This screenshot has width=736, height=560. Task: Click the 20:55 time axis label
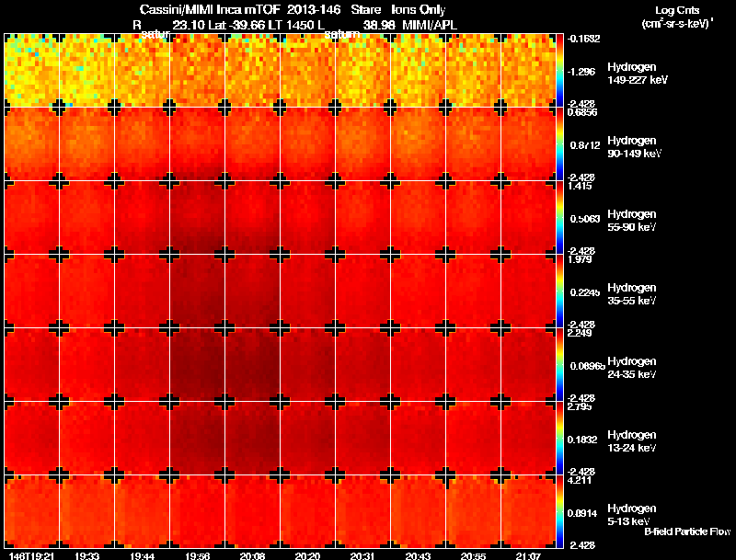coord(473,555)
